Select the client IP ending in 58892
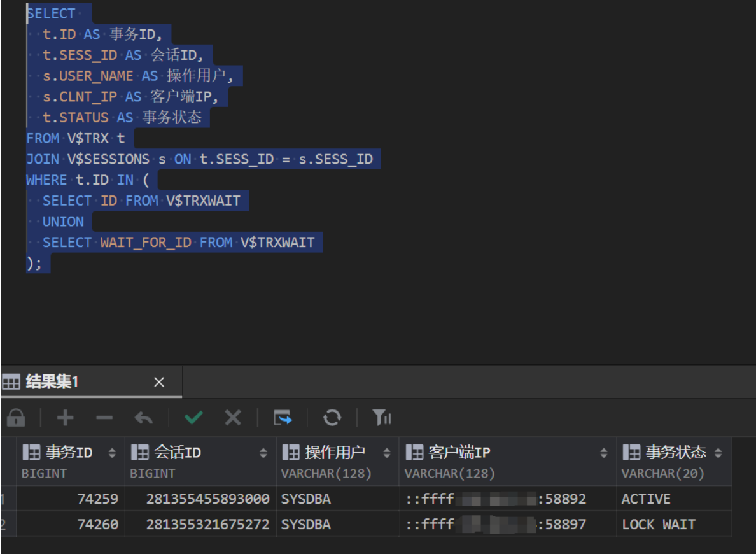Viewport: 756px width, 554px height. tap(508, 499)
